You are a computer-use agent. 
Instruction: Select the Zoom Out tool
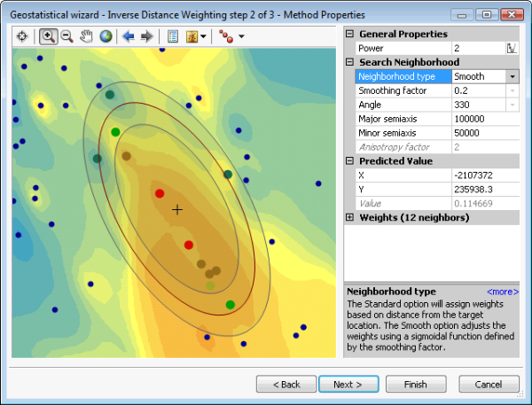[66, 36]
